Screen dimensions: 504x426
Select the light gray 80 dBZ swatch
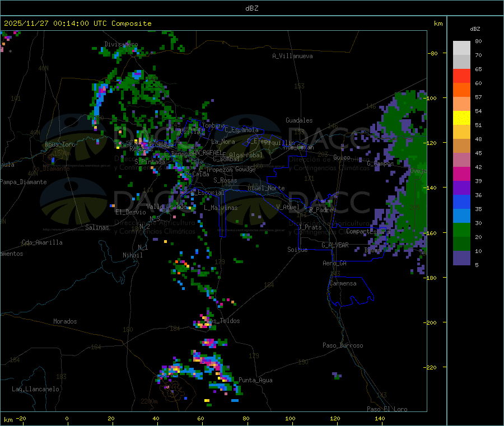pos(461,48)
